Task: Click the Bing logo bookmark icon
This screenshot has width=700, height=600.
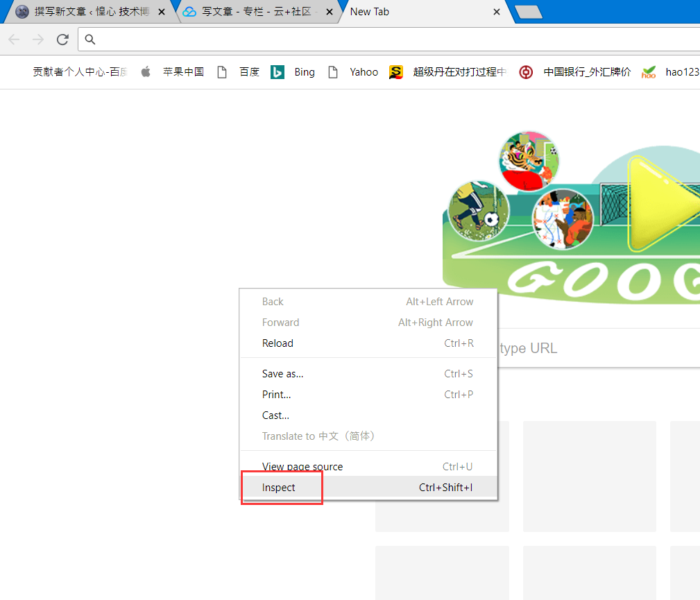Action: [278, 72]
